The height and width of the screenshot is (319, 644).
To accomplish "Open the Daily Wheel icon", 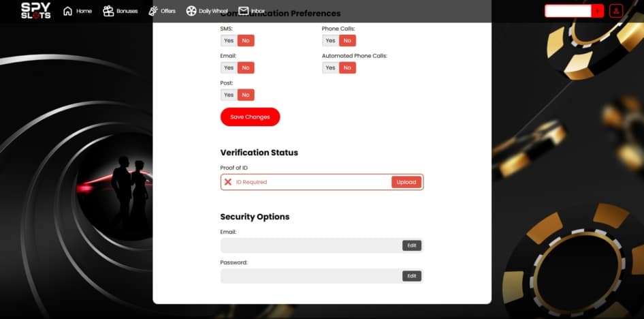I will click(191, 11).
